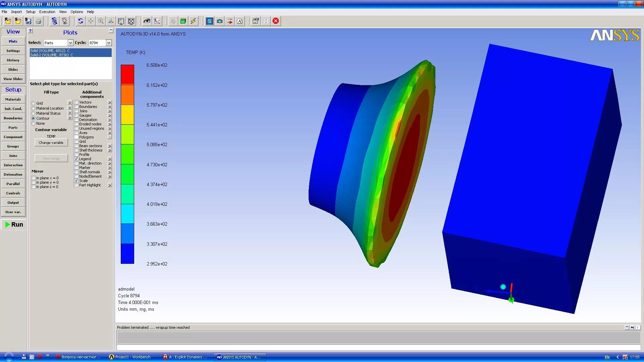644x362 pixels.
Task: Click the Open Setup file icon
Action: click(18, 21)
